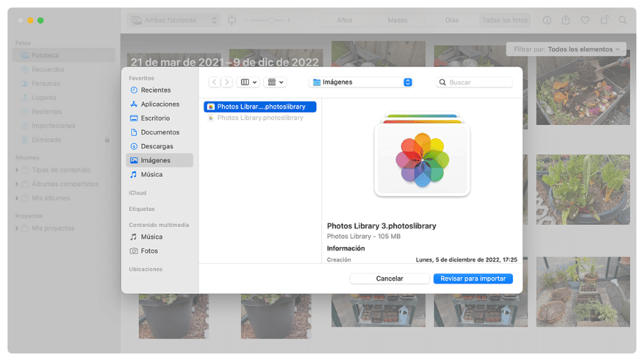Open Música under Contenido multimedia

coord(159,237)
